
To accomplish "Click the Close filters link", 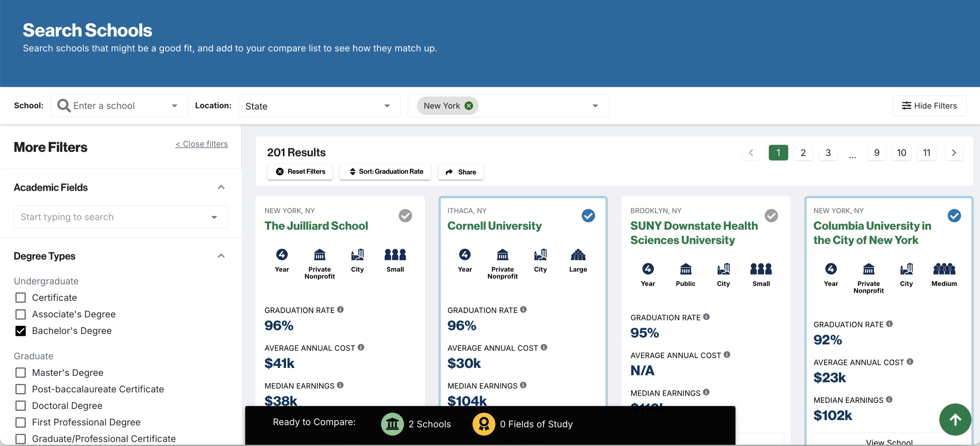I will click(201, 144).
